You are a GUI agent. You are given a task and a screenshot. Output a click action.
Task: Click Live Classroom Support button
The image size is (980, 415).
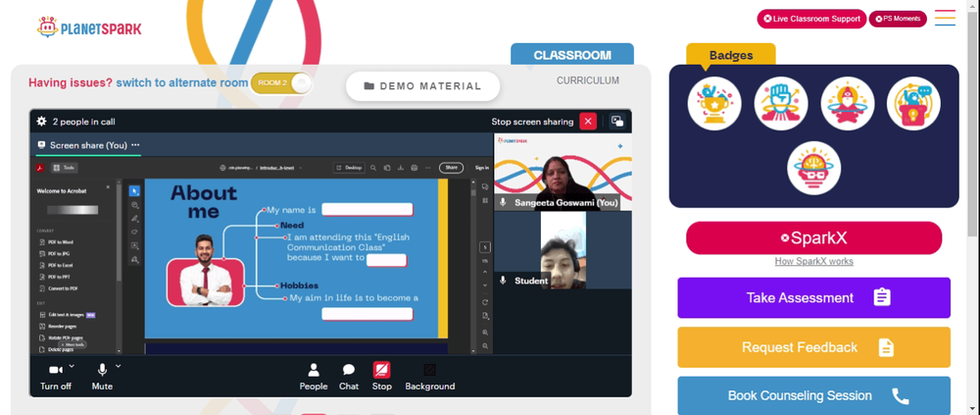(x=811, y=19)
